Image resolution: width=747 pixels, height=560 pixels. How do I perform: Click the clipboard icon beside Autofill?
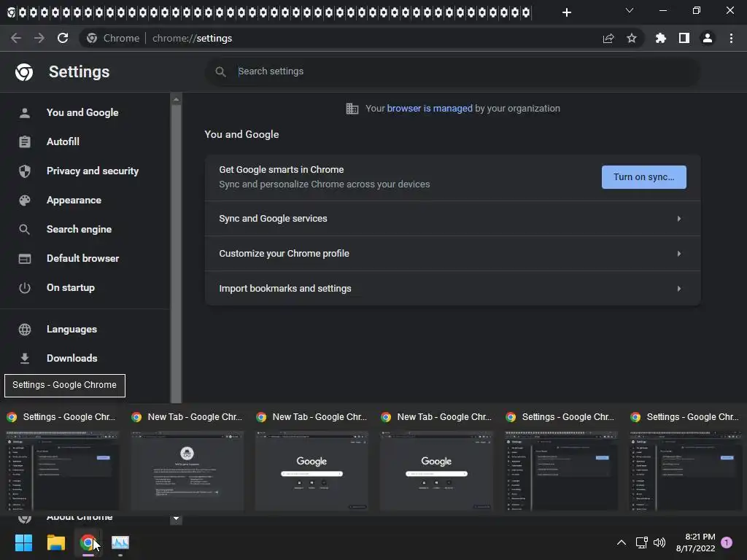(x=25, y=142)
